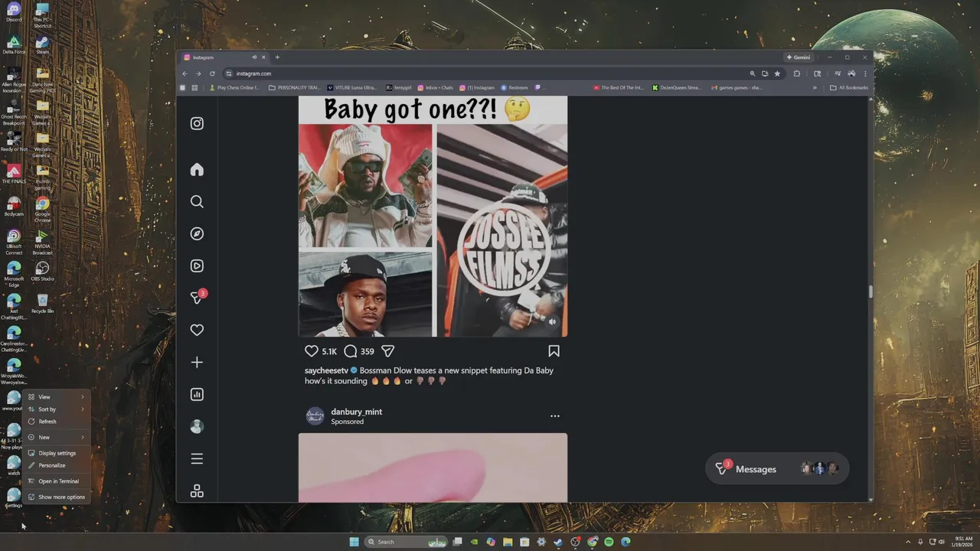Expand the New submenu in context menu

click(56, 438)
